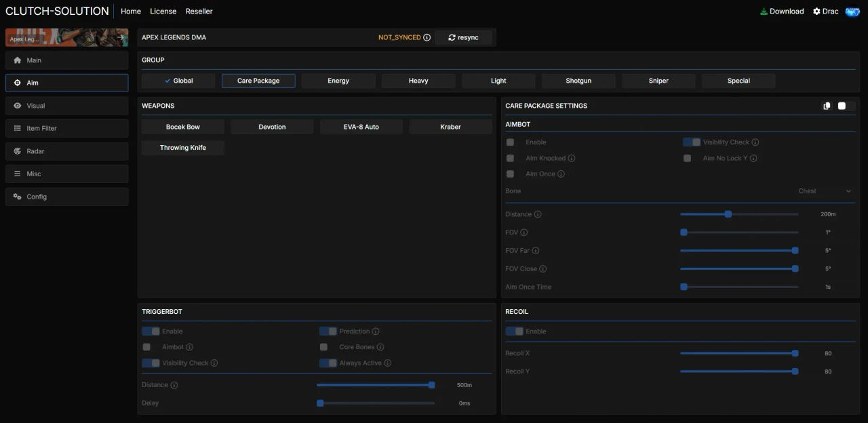Click info icon beside Triggerbot Distance
The width and height of the screenshot is (868, 423).
coord(174,385)
